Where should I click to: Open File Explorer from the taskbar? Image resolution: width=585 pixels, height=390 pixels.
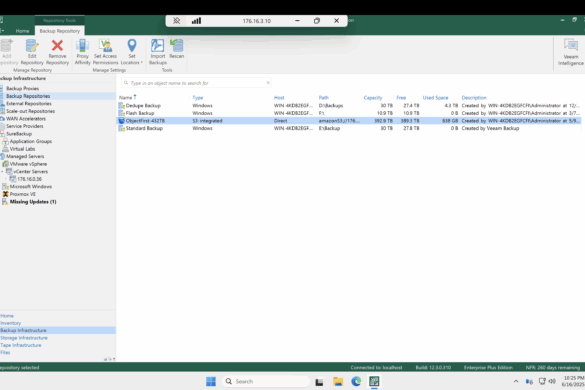tap(338, 381)
